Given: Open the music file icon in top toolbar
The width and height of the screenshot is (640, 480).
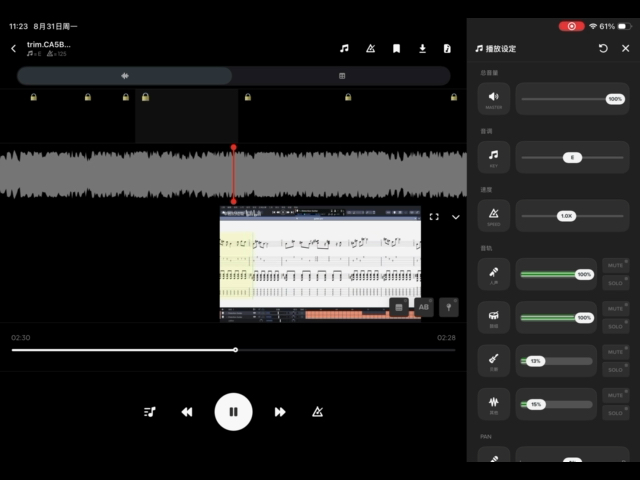Looking at the screenshot, I should tap(447, 49).
